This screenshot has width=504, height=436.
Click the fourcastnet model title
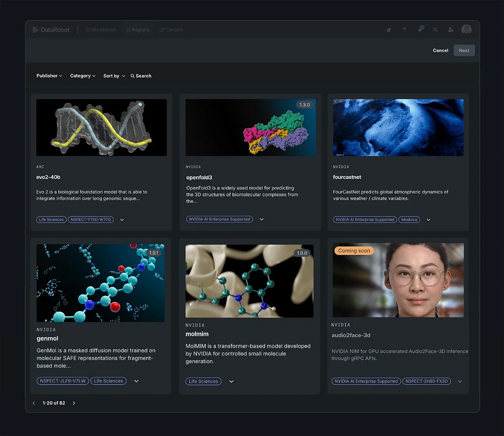[x=347, y=177]
